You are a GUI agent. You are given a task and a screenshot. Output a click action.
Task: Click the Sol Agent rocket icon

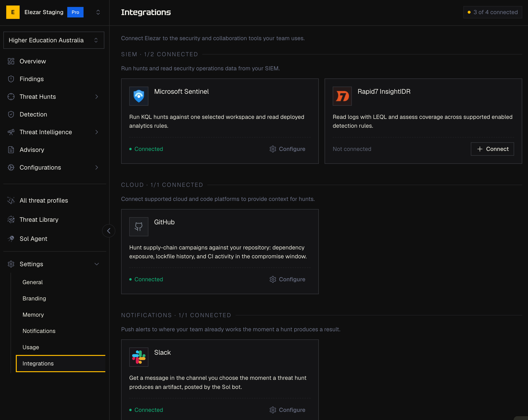[x=11, y=239]
